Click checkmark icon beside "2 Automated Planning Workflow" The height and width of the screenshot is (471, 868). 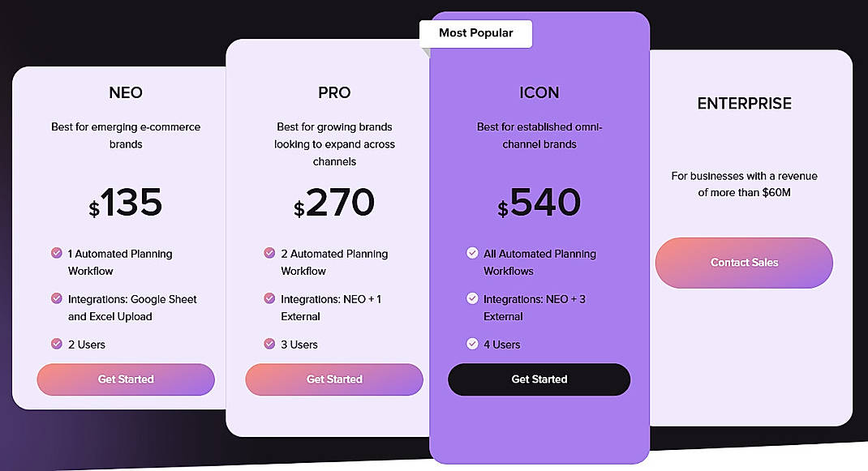(269, 254)
